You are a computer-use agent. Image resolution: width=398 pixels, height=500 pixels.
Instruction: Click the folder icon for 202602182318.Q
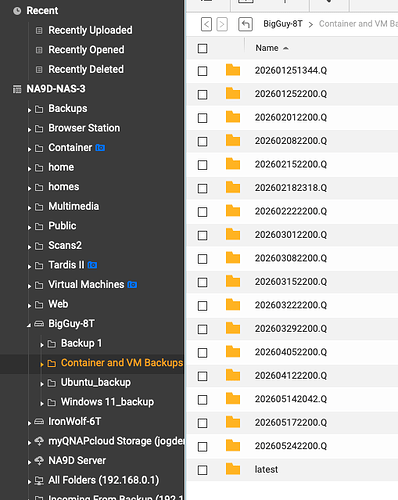tap(233, 187)
